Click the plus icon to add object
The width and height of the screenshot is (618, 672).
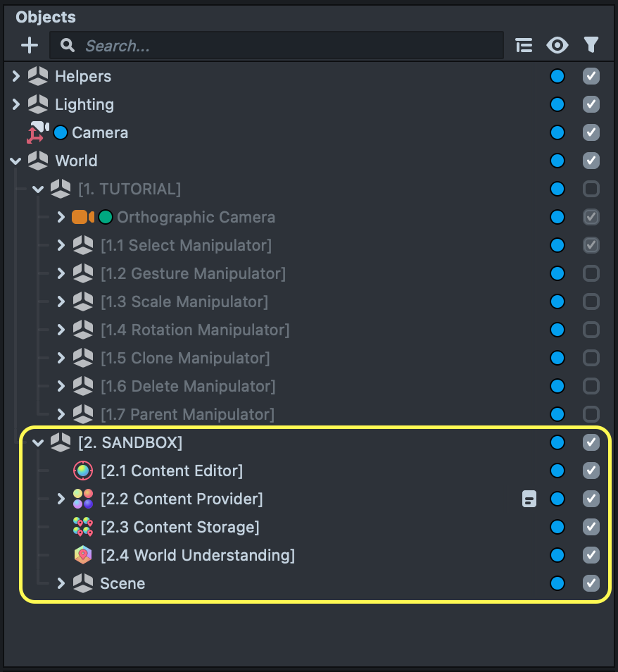pyautogui.click(x=30, y=46)
